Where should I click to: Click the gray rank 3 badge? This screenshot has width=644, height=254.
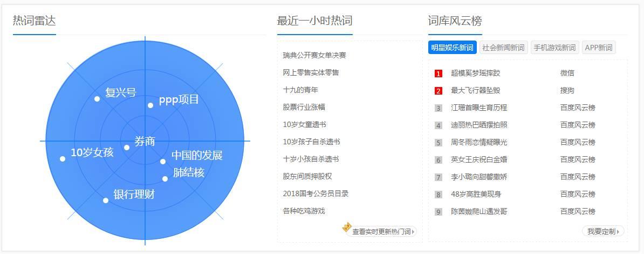click(438, 108)
